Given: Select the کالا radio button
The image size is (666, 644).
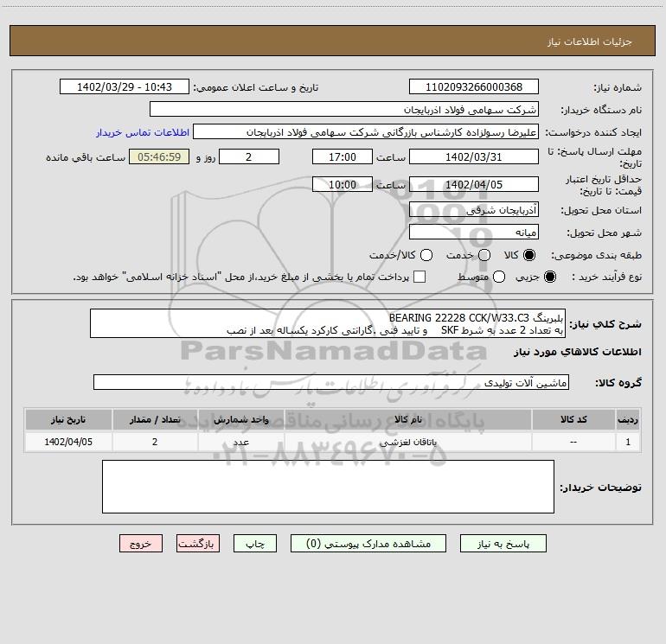Looking at the screenshot, I should tap(529, 255).
